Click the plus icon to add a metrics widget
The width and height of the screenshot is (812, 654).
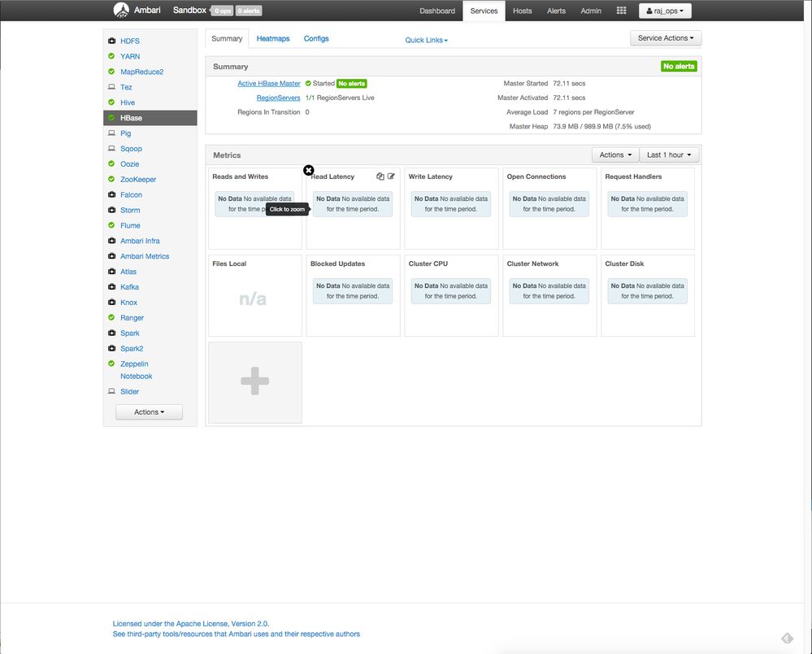254,381
